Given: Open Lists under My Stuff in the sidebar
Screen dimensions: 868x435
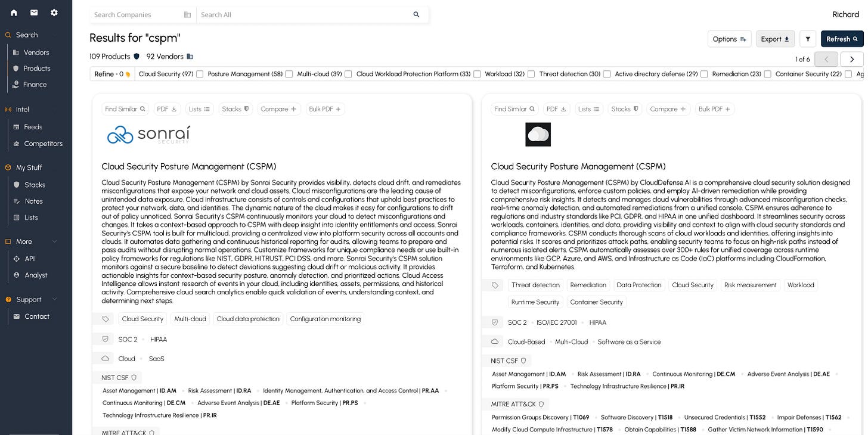Looking at the screenshot, I should coord(31,218).
